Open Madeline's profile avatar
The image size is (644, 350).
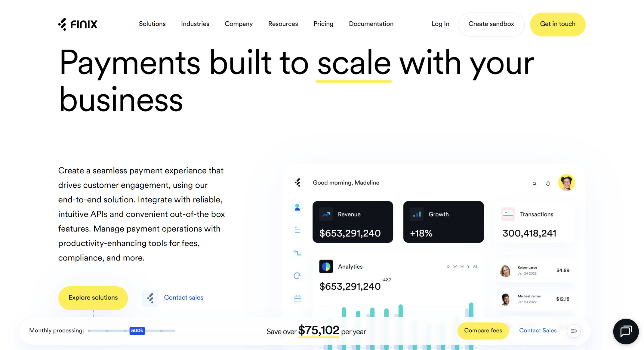(x=567, y=183)
